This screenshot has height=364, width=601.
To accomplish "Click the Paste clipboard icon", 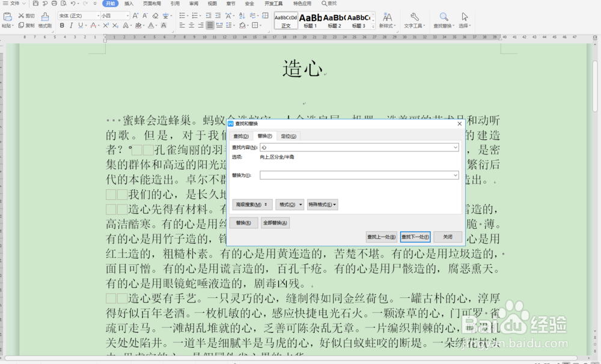I will [x=7, y=17].
